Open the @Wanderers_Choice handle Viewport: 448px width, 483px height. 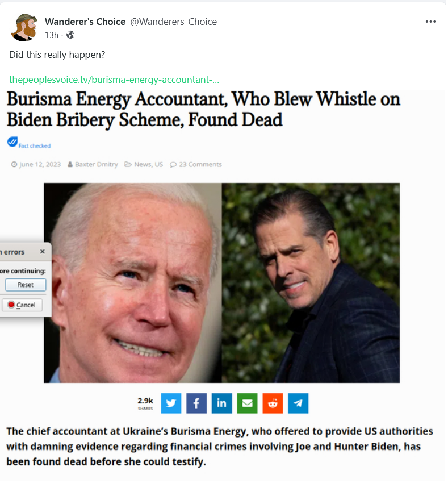pyautogui.click(x=174, y=22)
